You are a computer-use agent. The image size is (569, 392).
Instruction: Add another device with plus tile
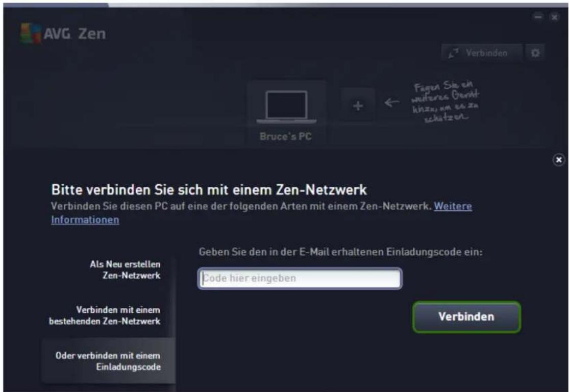coord(358,105)
